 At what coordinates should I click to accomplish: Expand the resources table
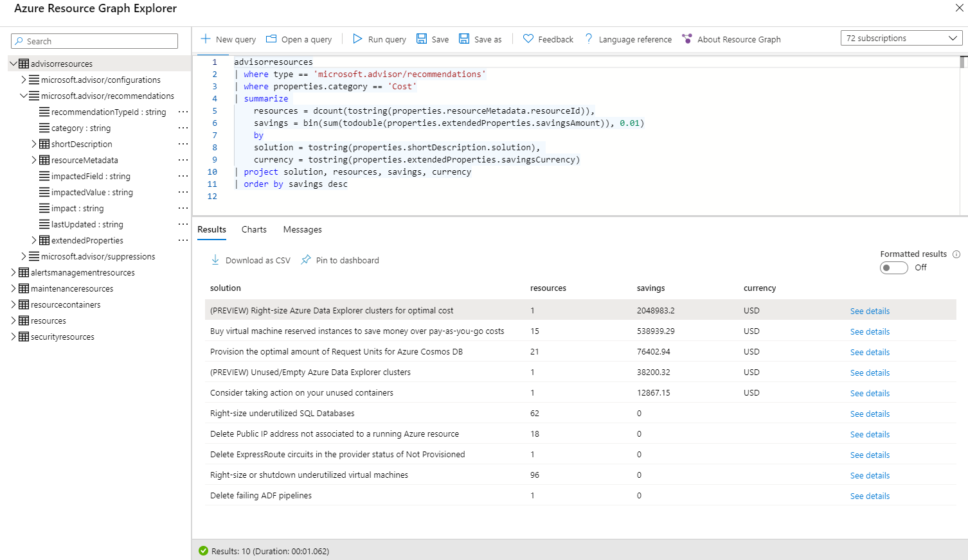point(13,320)
